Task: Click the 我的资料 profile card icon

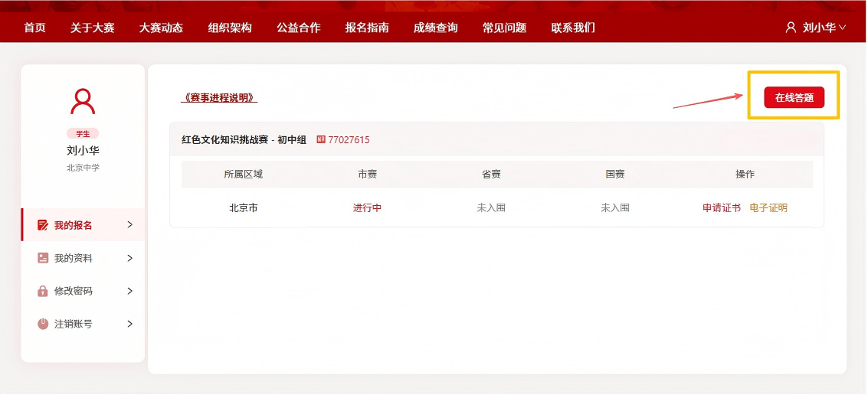Action: (x=43, y=258)
